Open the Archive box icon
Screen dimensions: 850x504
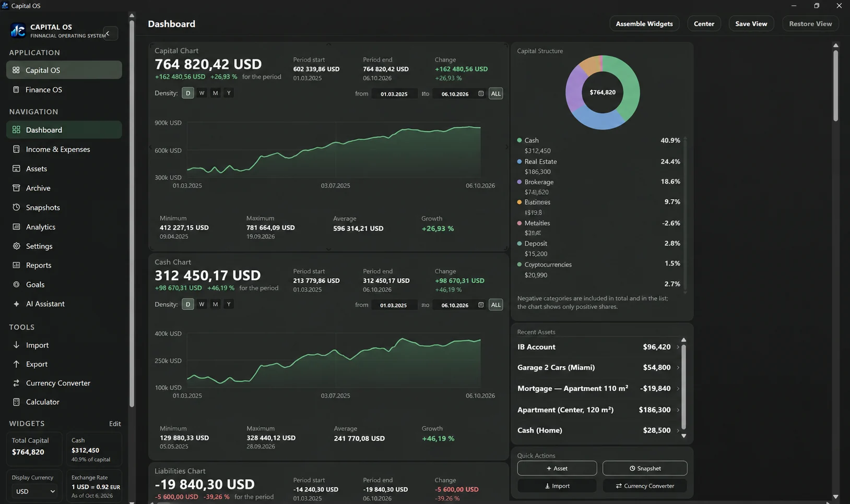click(x=16, y=188)
